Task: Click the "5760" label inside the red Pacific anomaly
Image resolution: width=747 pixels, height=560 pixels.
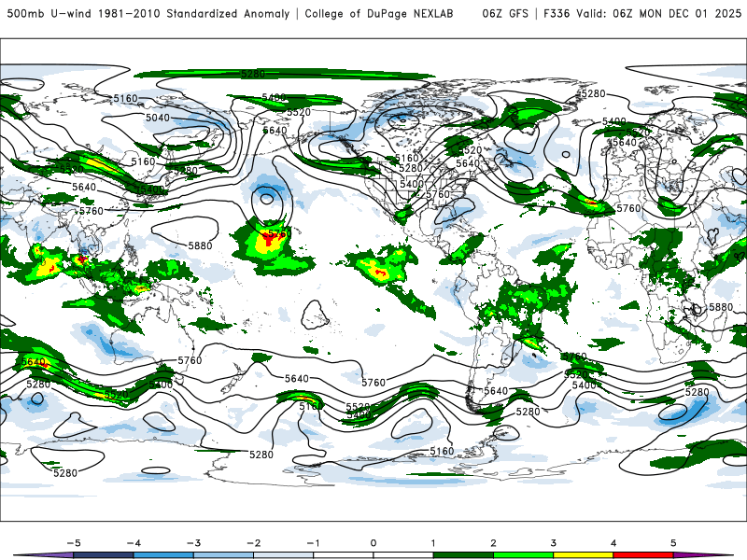Action: (277, 234)
